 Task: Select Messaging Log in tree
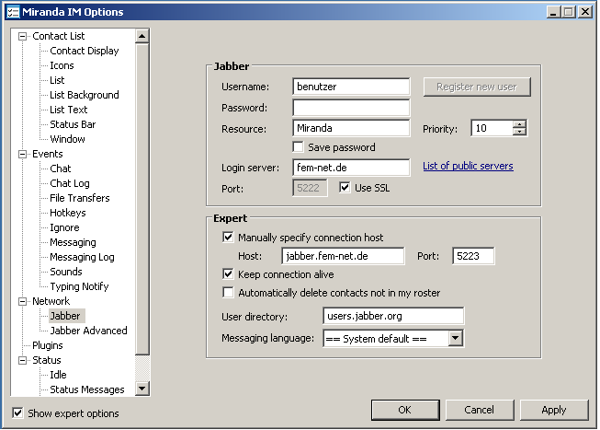tap(82, 257)
